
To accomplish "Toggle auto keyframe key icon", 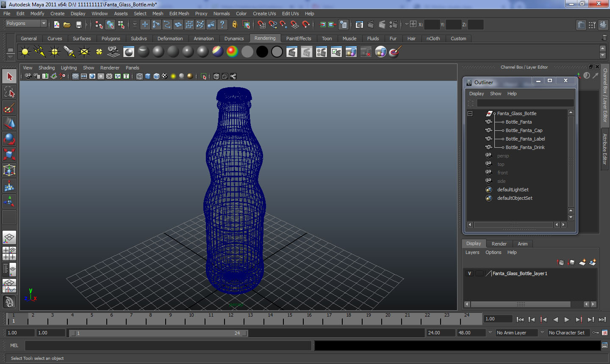I will coord(595,333).
